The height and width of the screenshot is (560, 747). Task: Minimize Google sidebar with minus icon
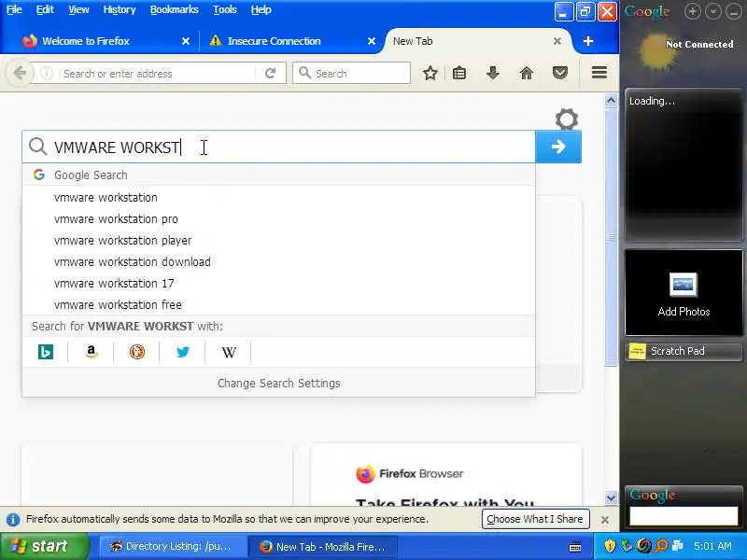coord(734,11)
